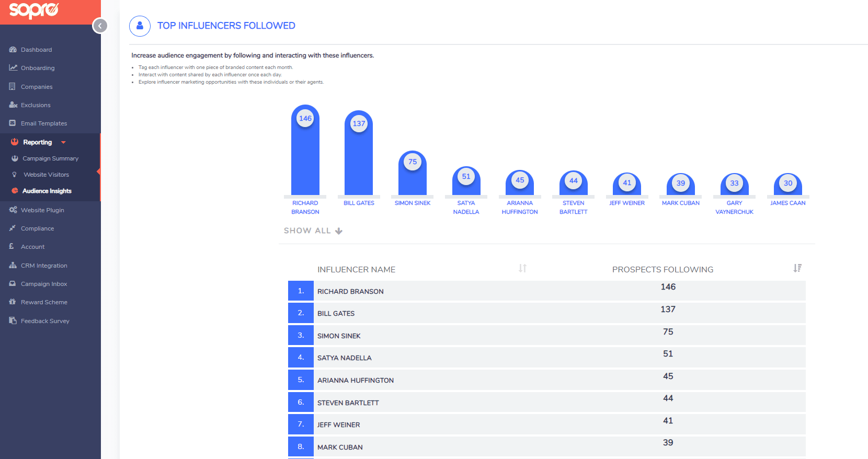Click the Reward Scheme gift icon
Screen dimensions: 868x459
point(13,302)
